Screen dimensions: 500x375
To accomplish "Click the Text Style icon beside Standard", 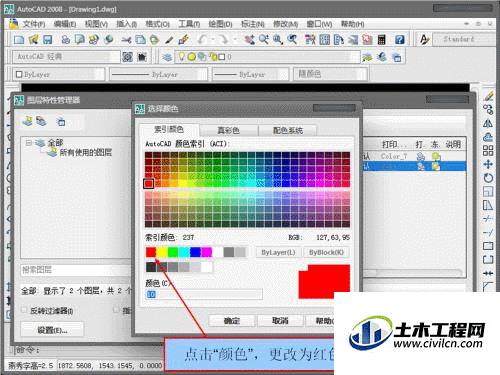I will 424,40.
